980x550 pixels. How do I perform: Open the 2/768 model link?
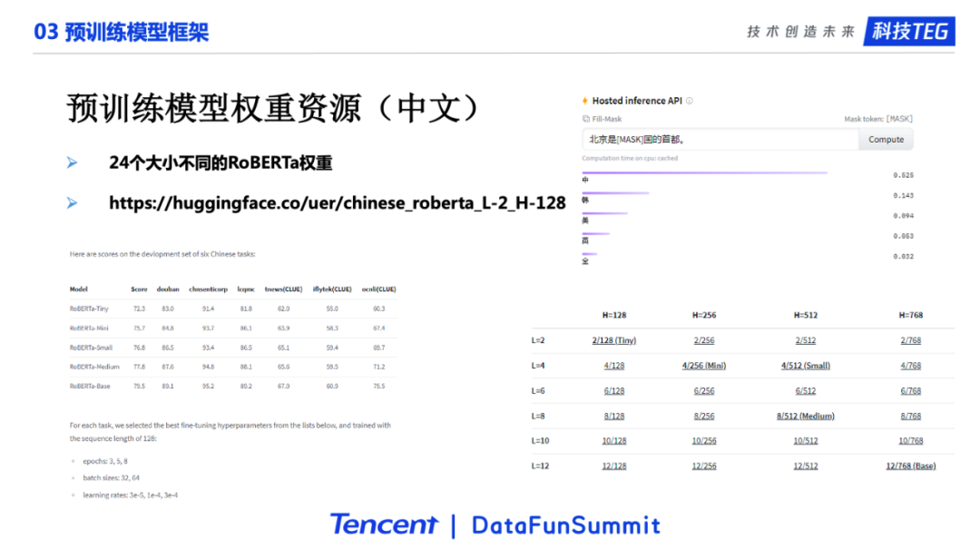(911, 340)
